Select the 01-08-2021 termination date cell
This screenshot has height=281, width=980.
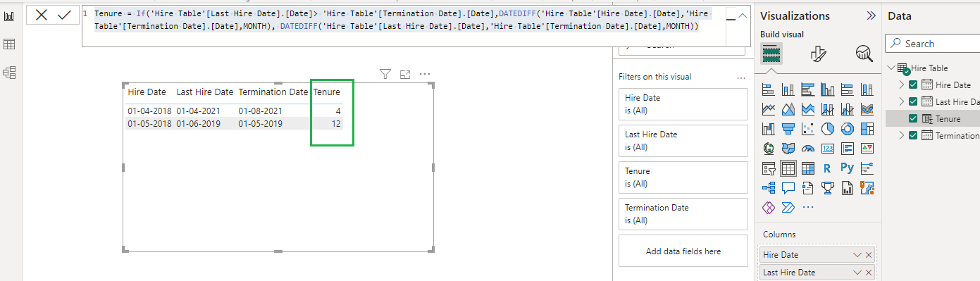pyautogui.click(x=260, y=111)
